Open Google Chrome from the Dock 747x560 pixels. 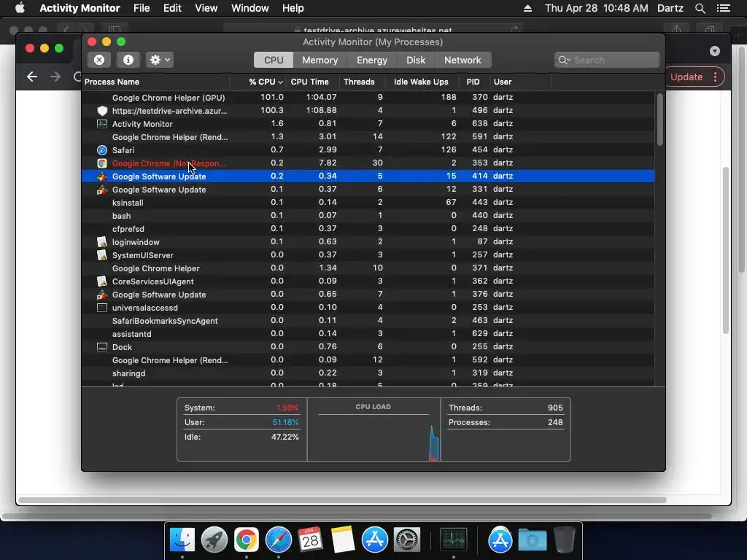coord(247,540)
